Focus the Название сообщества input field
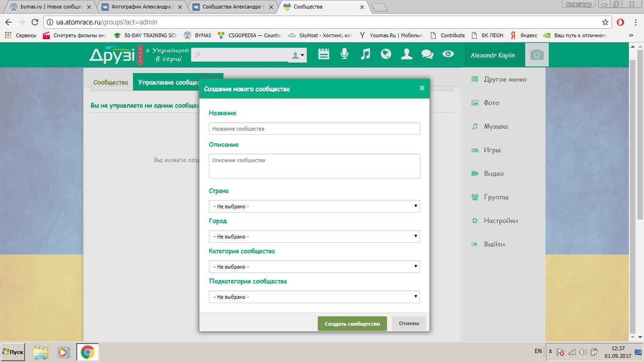This screenshot has width=644, height=362. tap(314, 129)
